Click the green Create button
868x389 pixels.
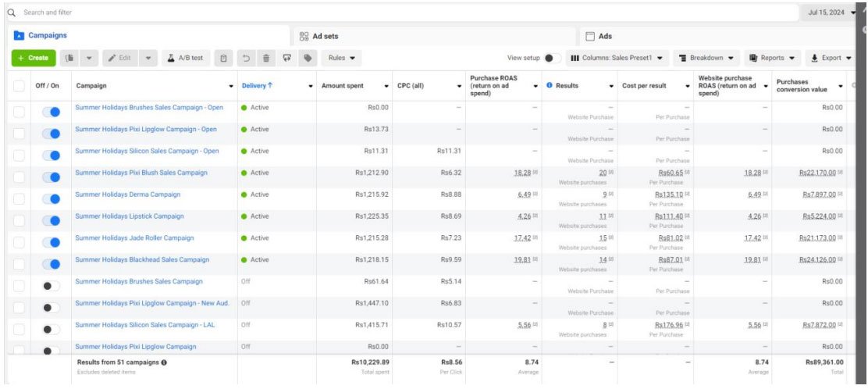tap(34, 58)
